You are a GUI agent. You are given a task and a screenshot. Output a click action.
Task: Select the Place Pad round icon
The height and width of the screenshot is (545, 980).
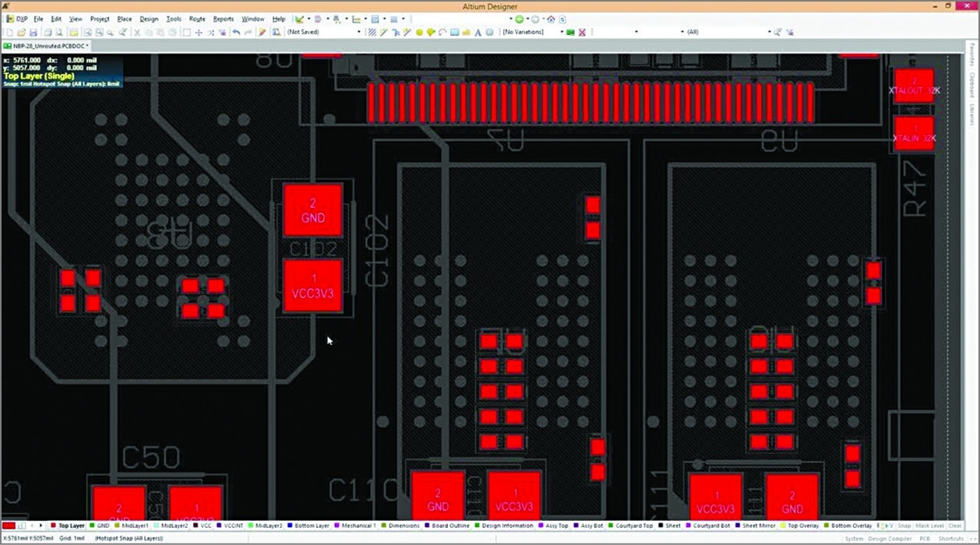tap(419, 33)
